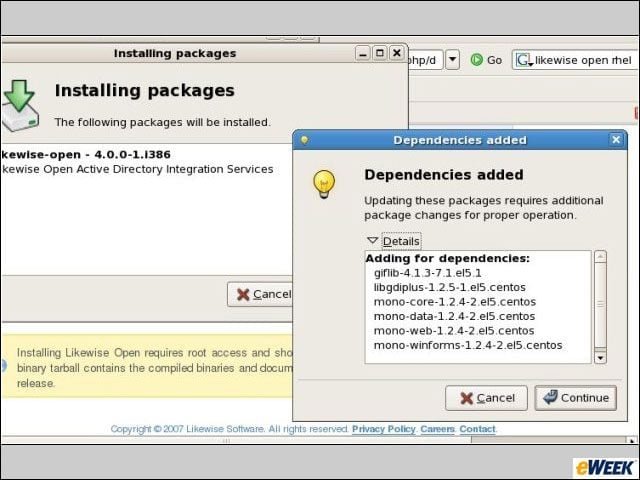Screen dimensions: 640x480
Task: Click the Adding for dependencies heading
Action: 447,258
